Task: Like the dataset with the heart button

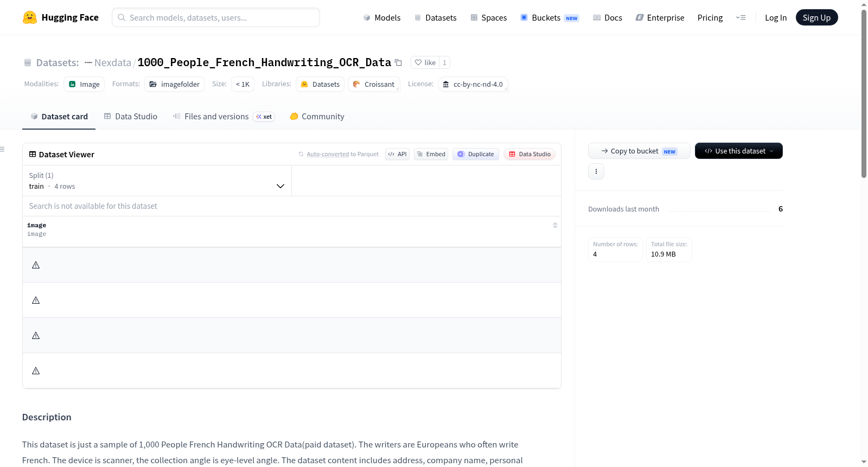Action: click(425, 62)
